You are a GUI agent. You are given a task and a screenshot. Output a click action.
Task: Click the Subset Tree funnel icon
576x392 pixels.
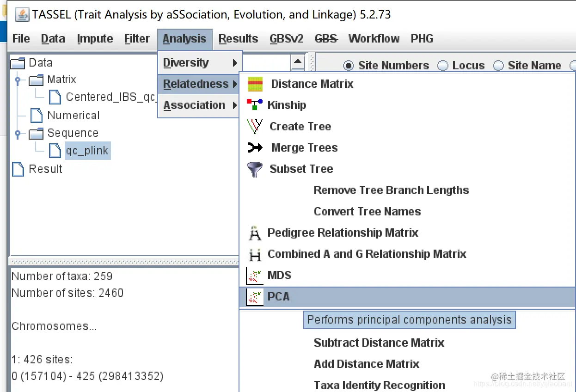(255, 169)
